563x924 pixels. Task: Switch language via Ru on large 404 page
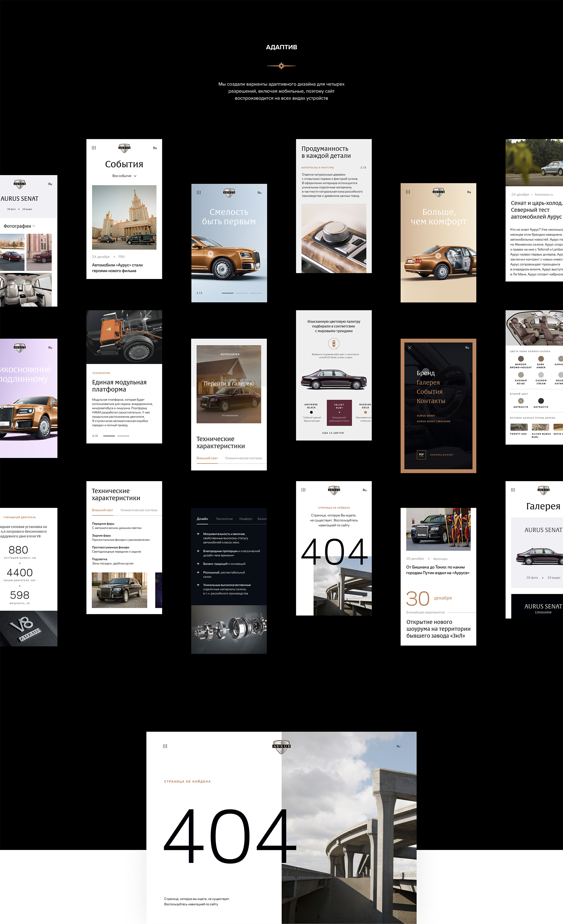pos(398,746)
